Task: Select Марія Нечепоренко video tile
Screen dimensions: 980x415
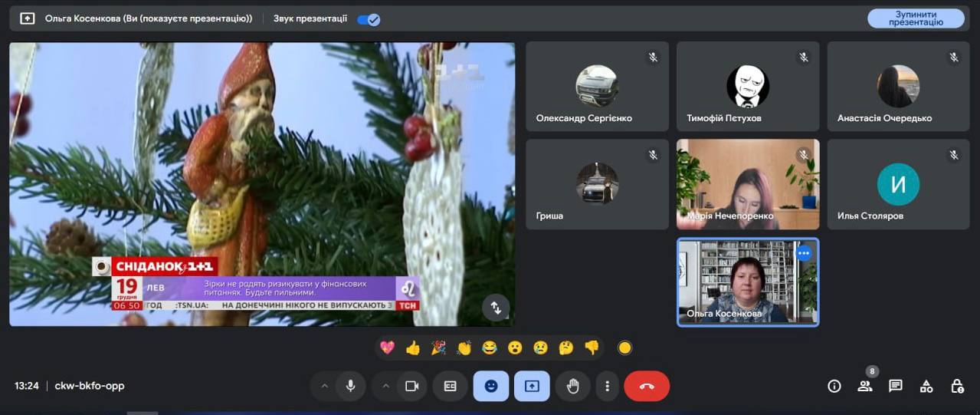Action: tap(747, 184)
